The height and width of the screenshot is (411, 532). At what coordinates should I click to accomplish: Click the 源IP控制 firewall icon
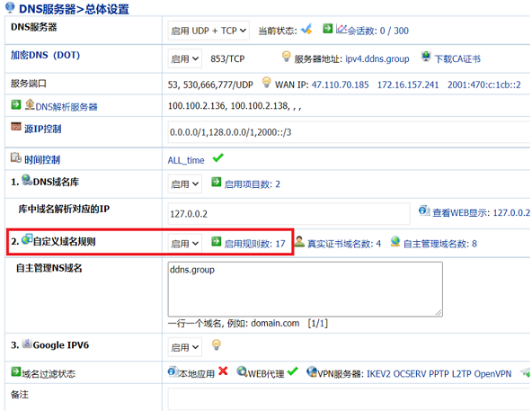coord(16,127)
